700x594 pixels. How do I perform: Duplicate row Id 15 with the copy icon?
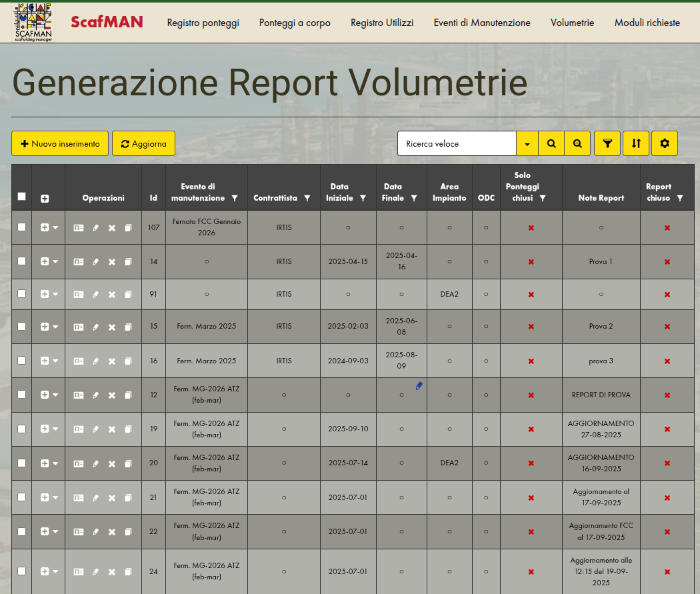click(128, 327)
